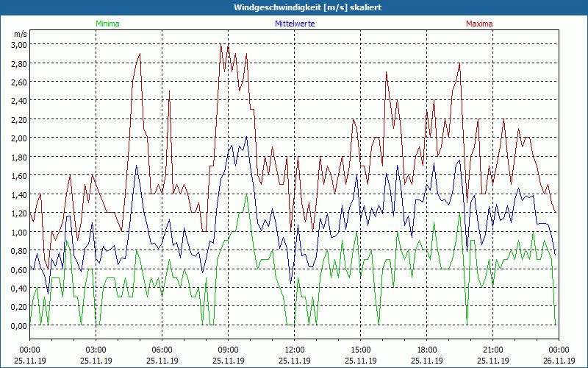Click the 2,40 y-axis tick label
Viewport: 588px width, 368px height.
coord(18,101)
